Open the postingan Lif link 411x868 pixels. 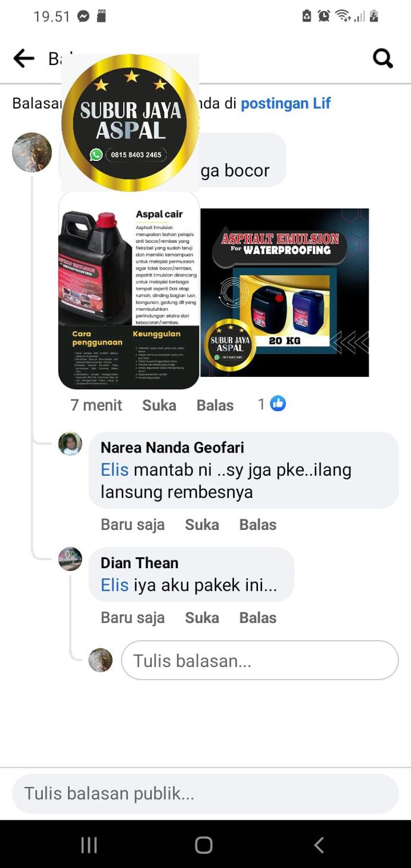click(x=285, y=103)
